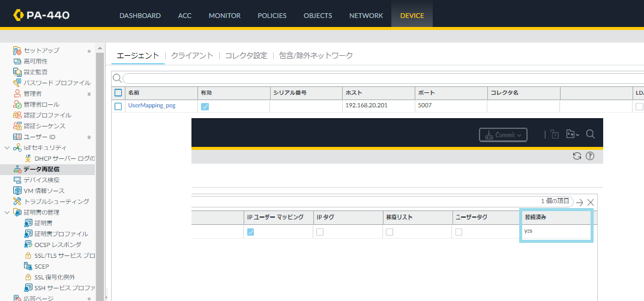Open 証明書プロファイル item
The height and width of the screenshot is (301, 644).
point(61,234)
